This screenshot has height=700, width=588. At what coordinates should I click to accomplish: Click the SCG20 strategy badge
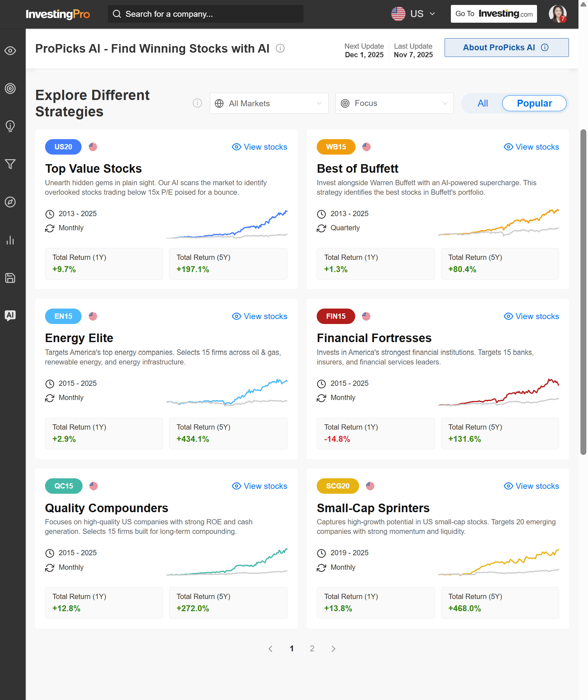point(338,486)
